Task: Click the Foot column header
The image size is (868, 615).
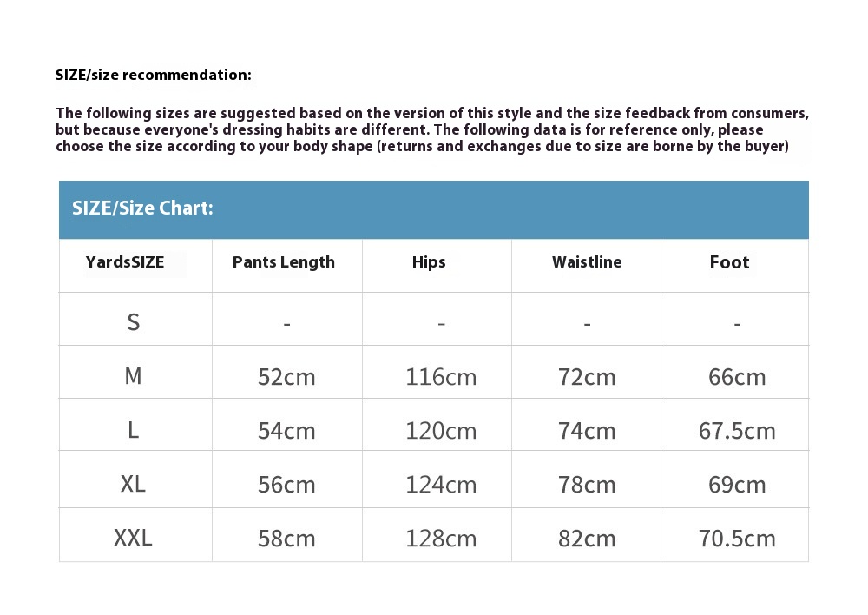Action: tap(729, 262)
